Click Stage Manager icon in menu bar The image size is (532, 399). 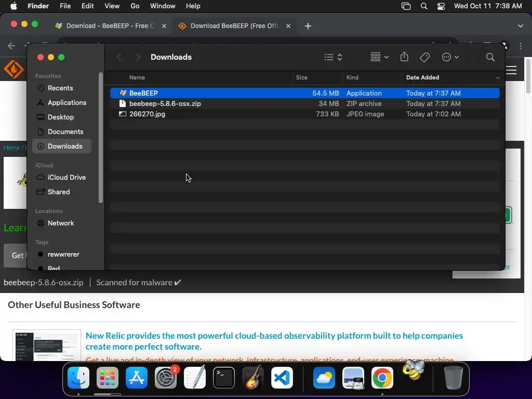[x=406, y=6]
